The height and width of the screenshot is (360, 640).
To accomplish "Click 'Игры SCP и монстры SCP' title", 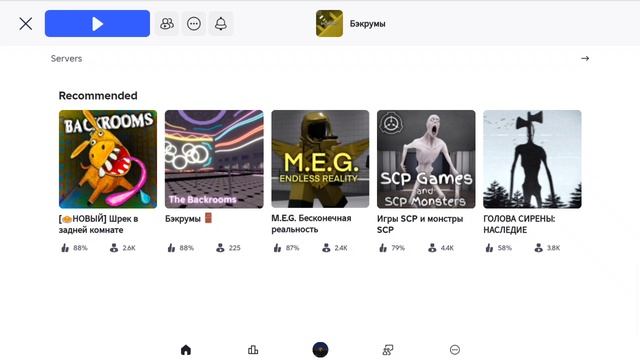I will click(420, 224).
